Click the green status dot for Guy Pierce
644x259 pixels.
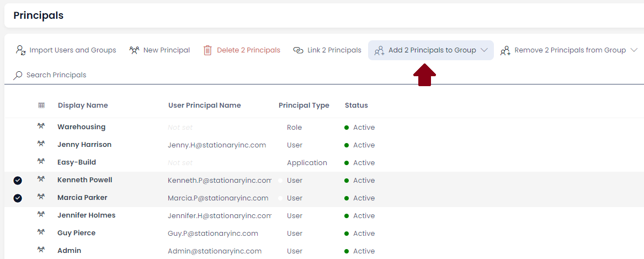tap(347, 234)
